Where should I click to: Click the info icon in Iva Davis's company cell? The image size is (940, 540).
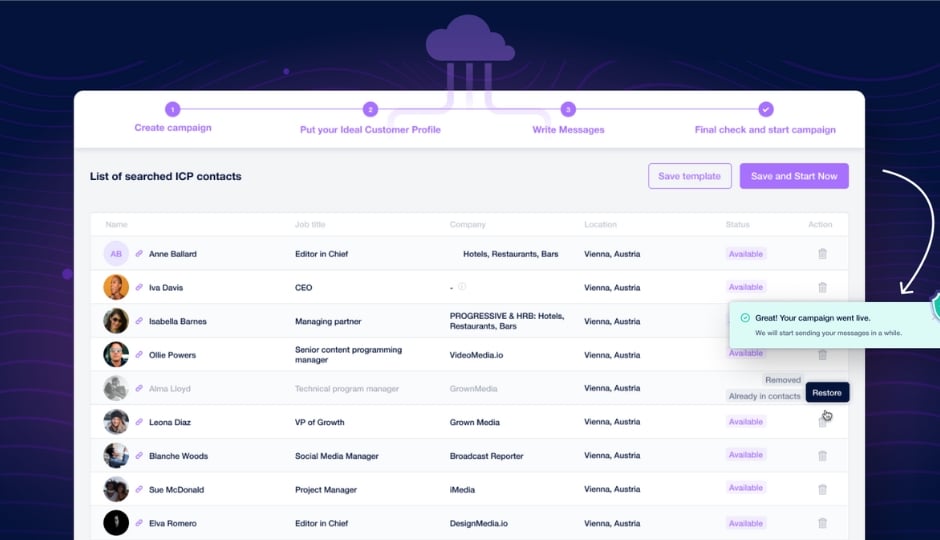pos(462,286)
